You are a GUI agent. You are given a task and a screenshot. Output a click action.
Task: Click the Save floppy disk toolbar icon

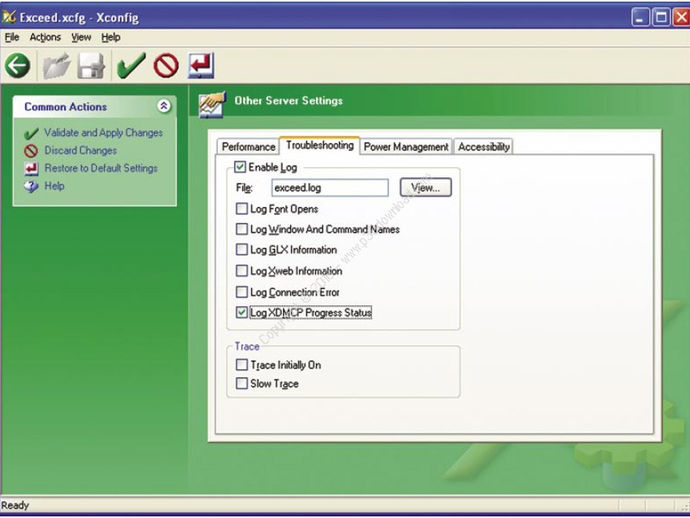click(x=92, y=66)
